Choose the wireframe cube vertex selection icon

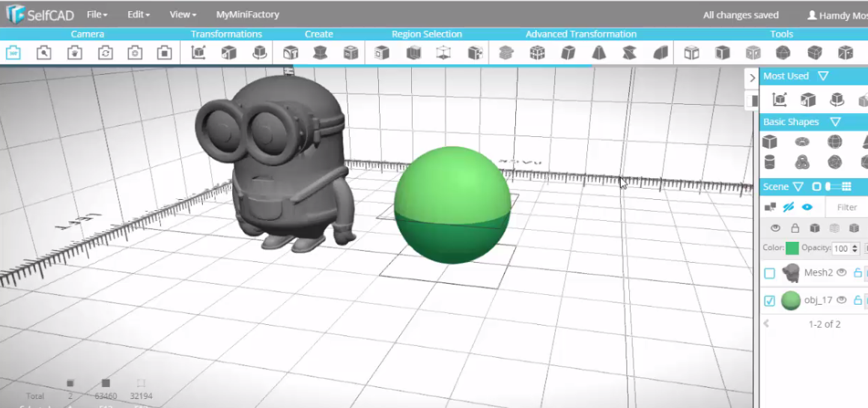[443, 53]
